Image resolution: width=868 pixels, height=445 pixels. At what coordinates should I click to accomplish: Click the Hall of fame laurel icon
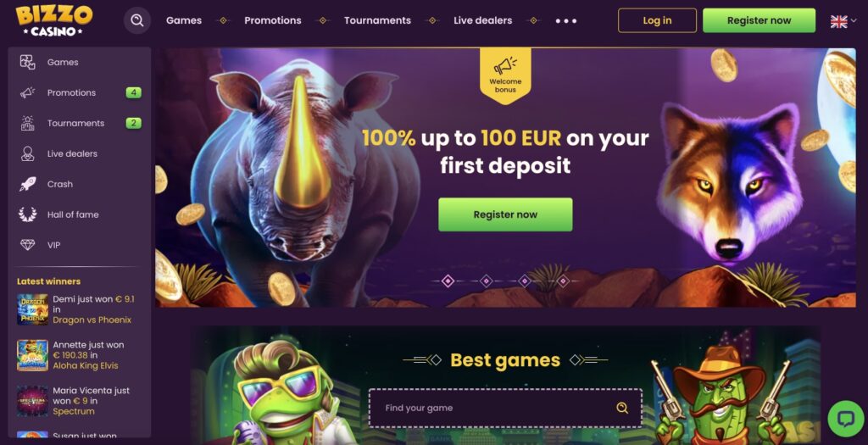[x=28, y=214]
